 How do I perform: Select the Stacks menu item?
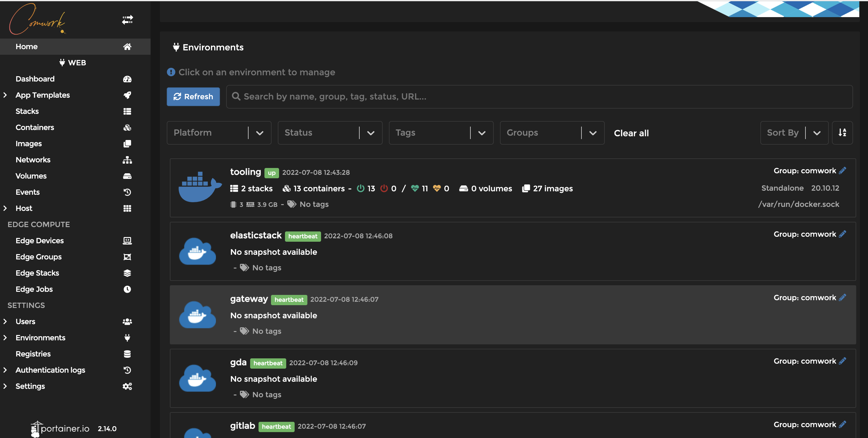click(x=27, y=111)
